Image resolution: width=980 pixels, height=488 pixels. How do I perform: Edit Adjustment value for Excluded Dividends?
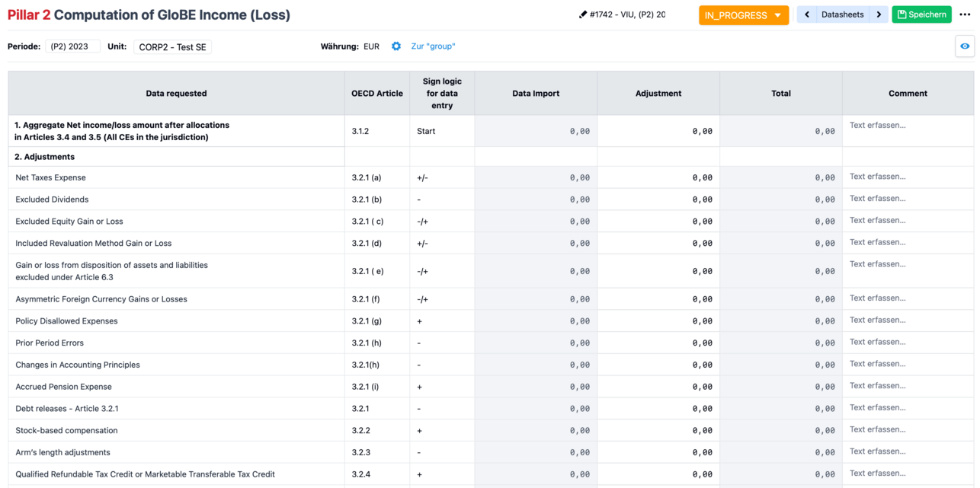pyautogui.click(x=658, y=199)
